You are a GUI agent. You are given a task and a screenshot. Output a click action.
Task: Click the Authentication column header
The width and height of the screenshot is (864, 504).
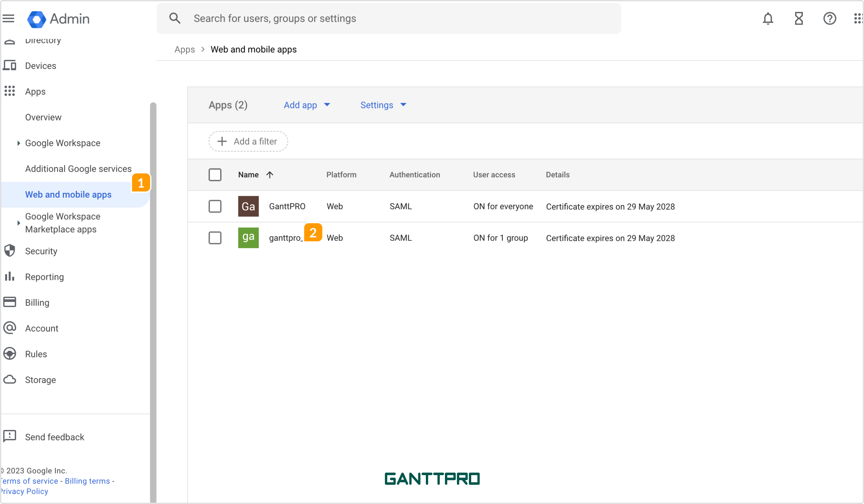(x=415, y=175)
